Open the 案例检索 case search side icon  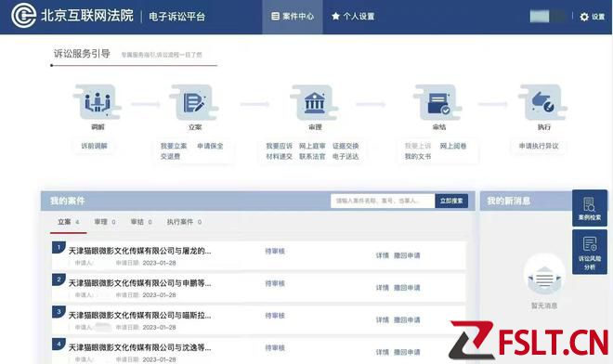[x=590, y=208]
